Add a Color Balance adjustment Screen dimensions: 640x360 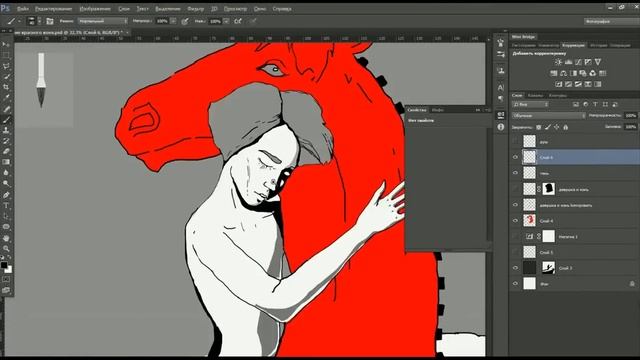(563, 73)
